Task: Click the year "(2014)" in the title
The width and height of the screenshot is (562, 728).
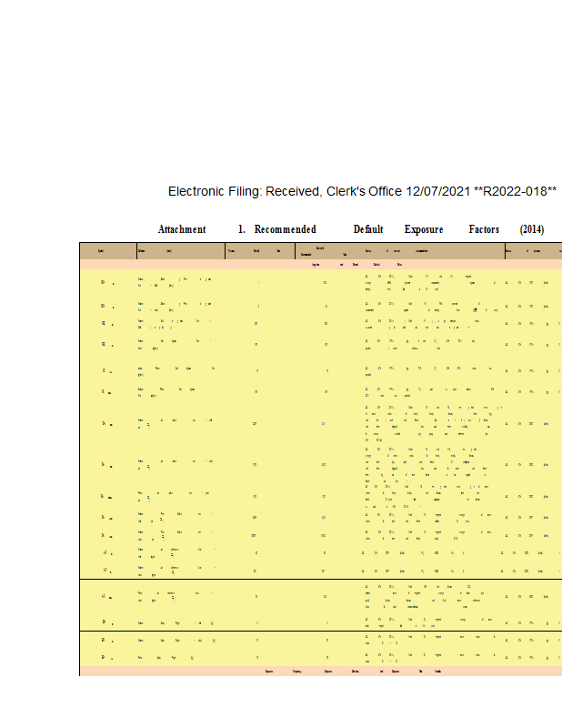Action: click(532, 229)
